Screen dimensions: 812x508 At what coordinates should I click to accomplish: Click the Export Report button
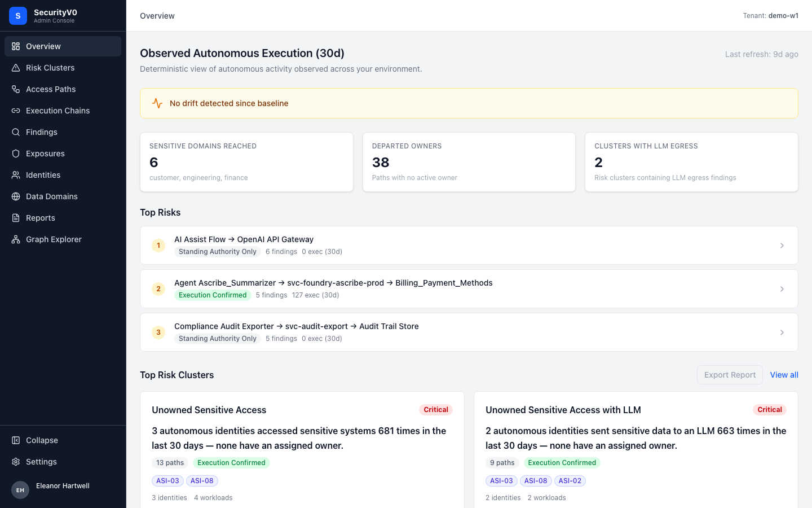coord(730,375)
